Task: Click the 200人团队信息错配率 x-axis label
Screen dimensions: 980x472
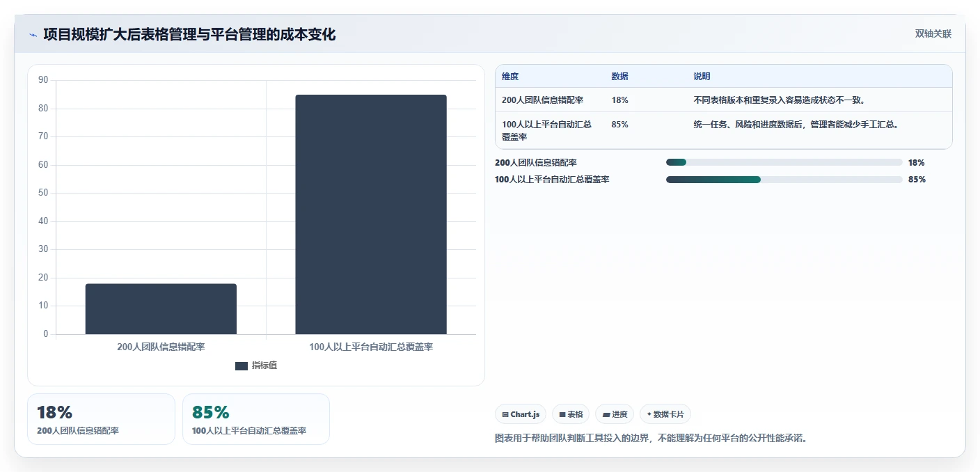Action: coord(161,347)
